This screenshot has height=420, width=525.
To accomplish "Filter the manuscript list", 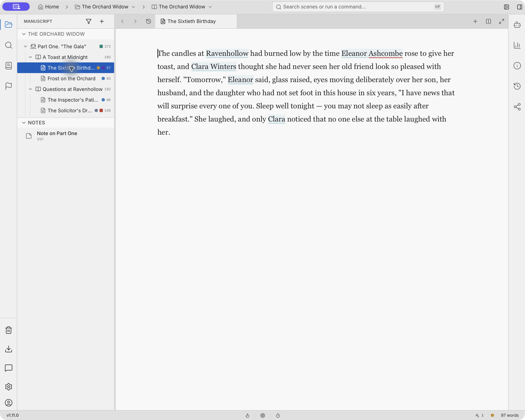I will point(89,21).
